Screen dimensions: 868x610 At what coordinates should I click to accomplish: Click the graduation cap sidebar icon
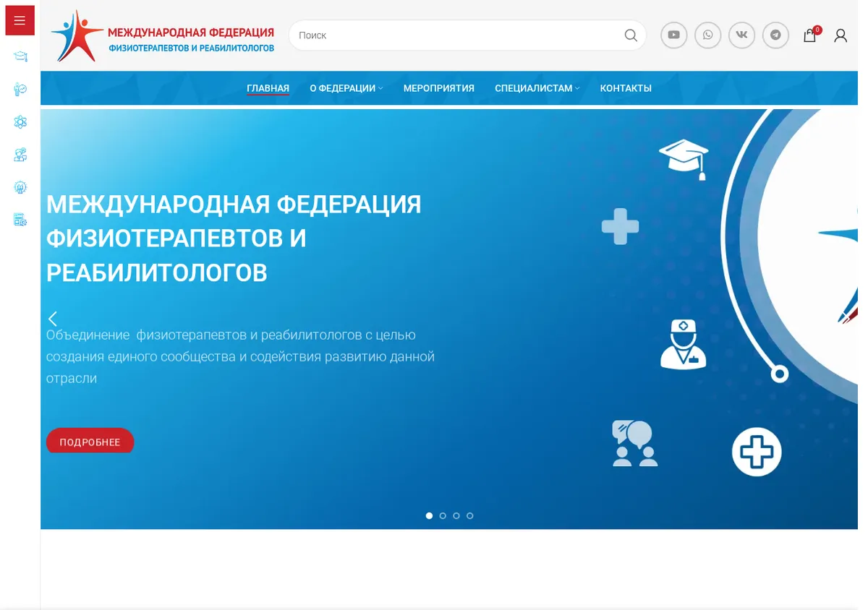pos(20,56)
